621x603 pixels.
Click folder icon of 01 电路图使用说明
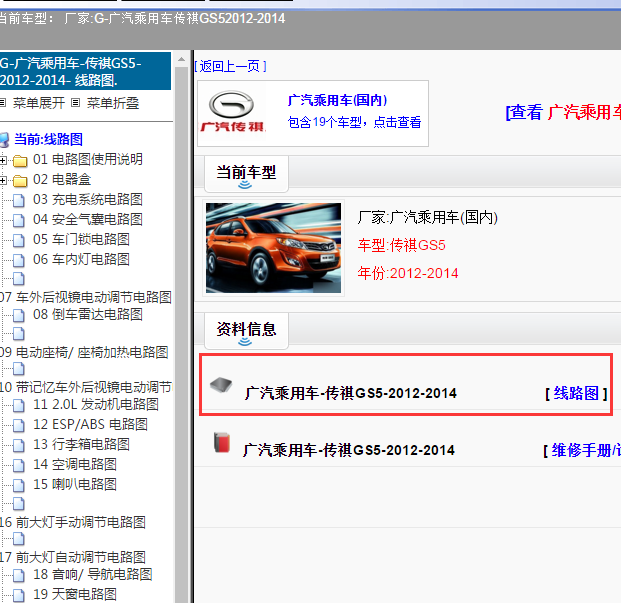(x=20, y=161)
